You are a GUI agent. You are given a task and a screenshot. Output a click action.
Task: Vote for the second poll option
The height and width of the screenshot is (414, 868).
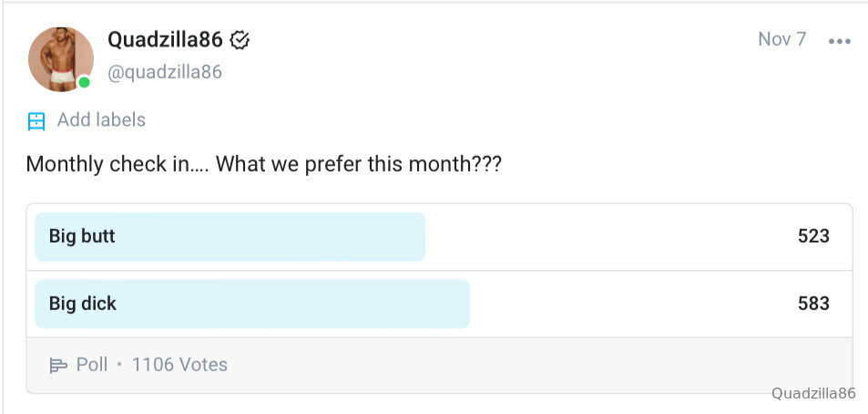point(440,304)
